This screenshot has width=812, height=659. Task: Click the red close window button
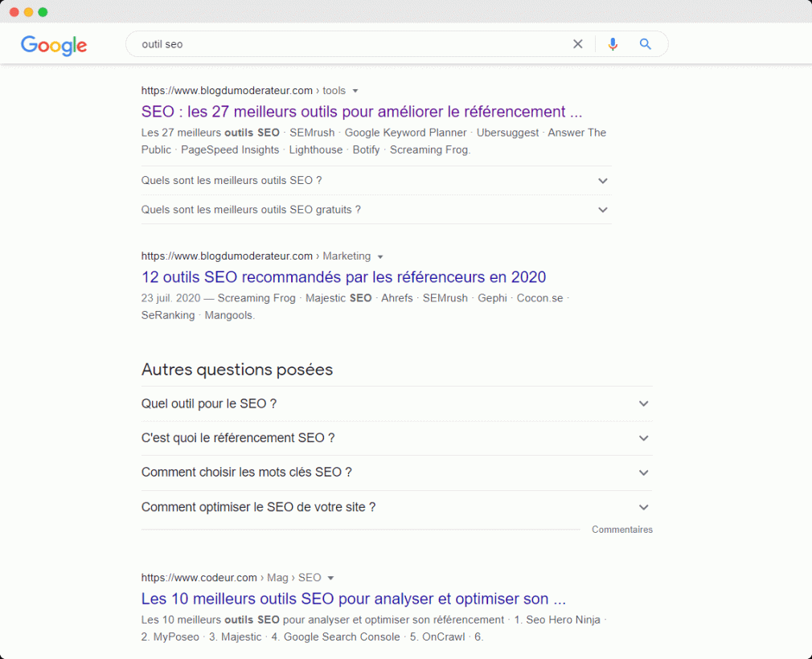click(x=14, y=12)
